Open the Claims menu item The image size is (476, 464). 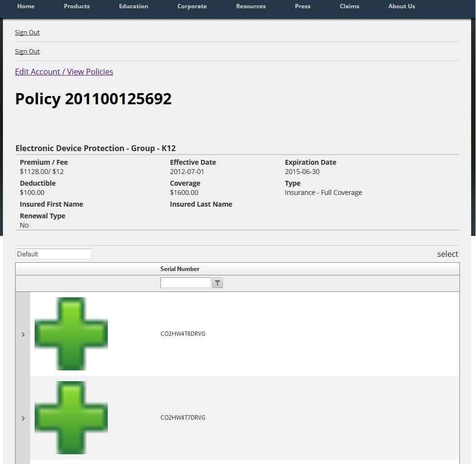349,6
